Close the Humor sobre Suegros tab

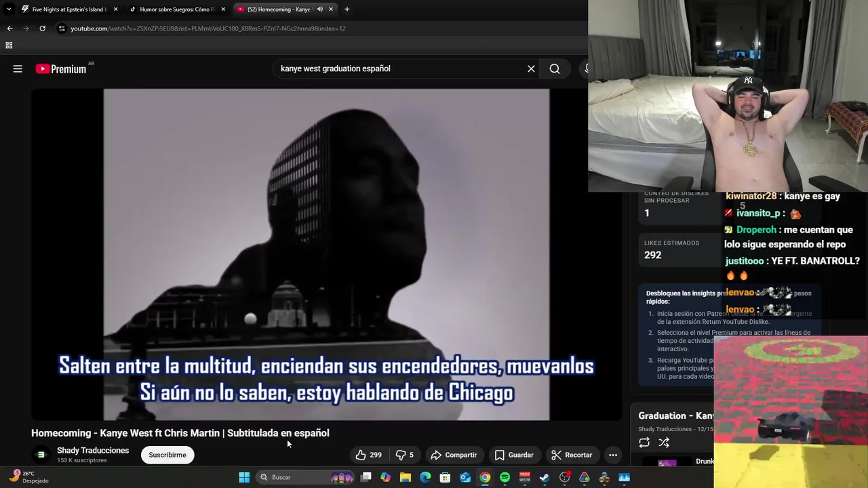tap(223, 9)
